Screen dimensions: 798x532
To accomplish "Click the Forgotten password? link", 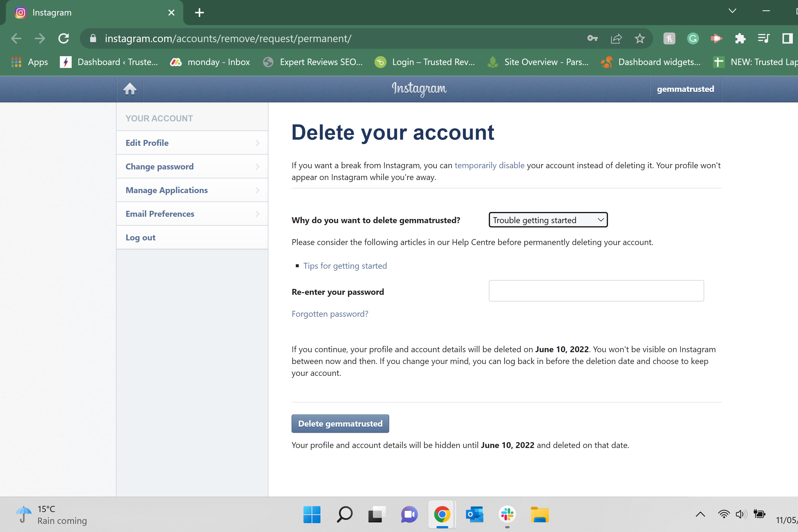I will [330, 314].
